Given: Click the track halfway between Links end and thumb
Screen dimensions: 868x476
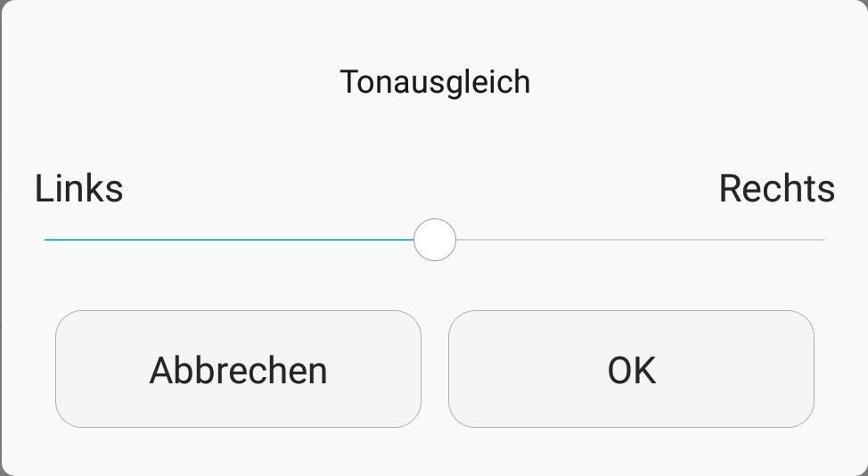Looking at the screenshot, I should [x=240, y=240].
